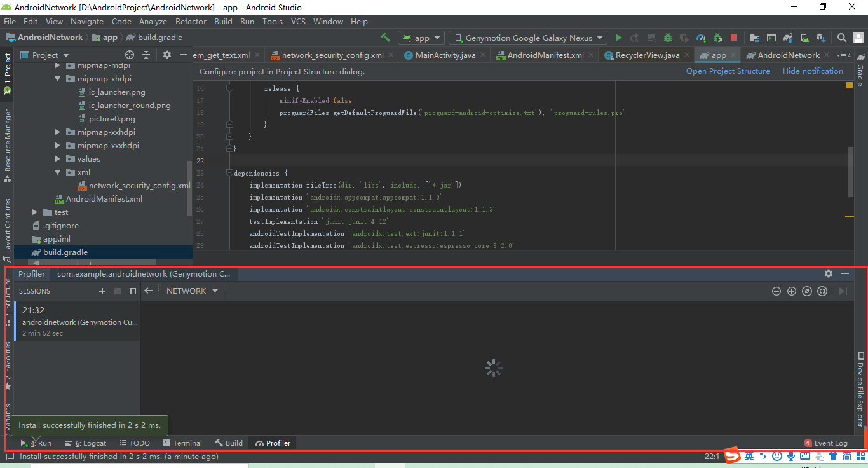Viewport: 868px width, 468px height.
Task: Open the Genymotion Google Galaxy Nexus device dropdown
Action: click(x=528, y=38)
